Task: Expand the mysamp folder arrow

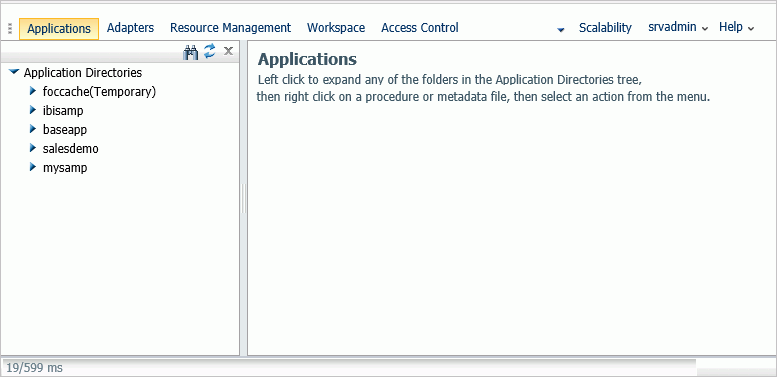Action: [33, 167]
